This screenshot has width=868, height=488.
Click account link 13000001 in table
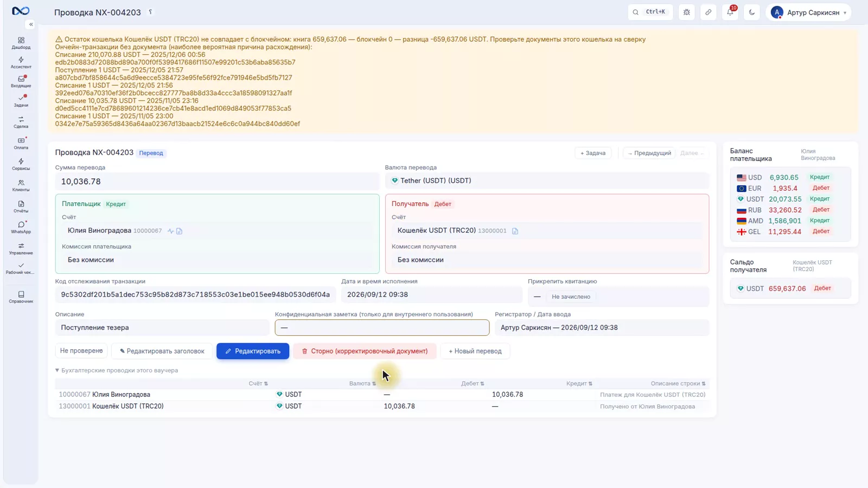[74, 406]
